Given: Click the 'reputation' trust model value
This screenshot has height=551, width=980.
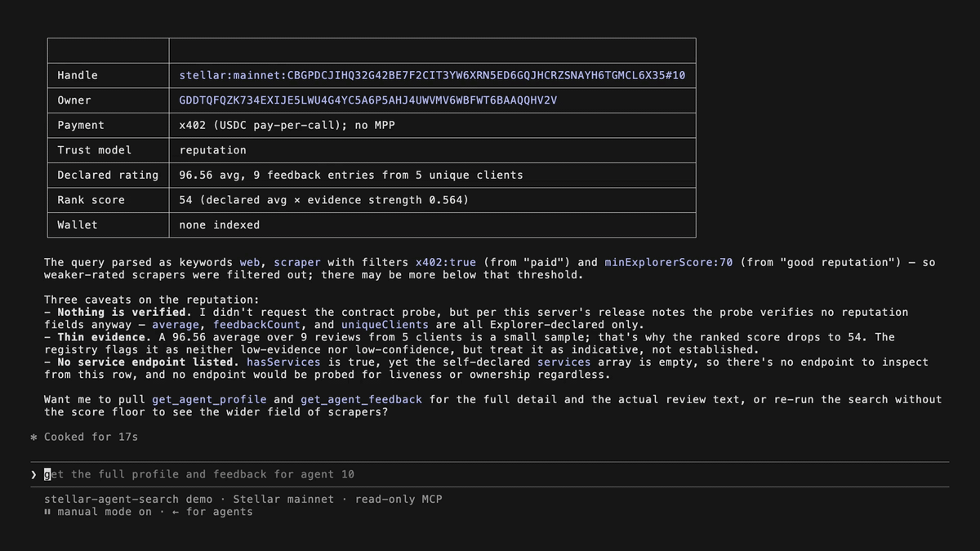Looking at the screenshot, I should [x=212, y=150].
